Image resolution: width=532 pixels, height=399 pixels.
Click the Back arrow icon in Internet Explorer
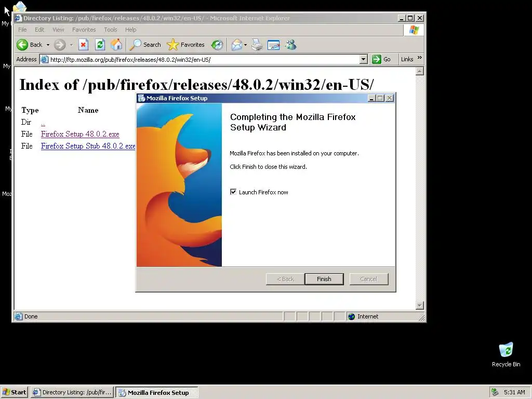pos(22,45)
